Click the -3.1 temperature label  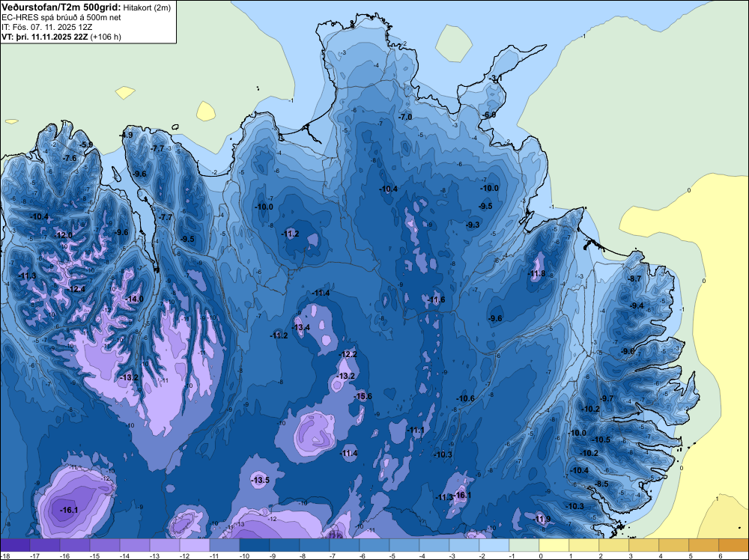pos(495,78)
